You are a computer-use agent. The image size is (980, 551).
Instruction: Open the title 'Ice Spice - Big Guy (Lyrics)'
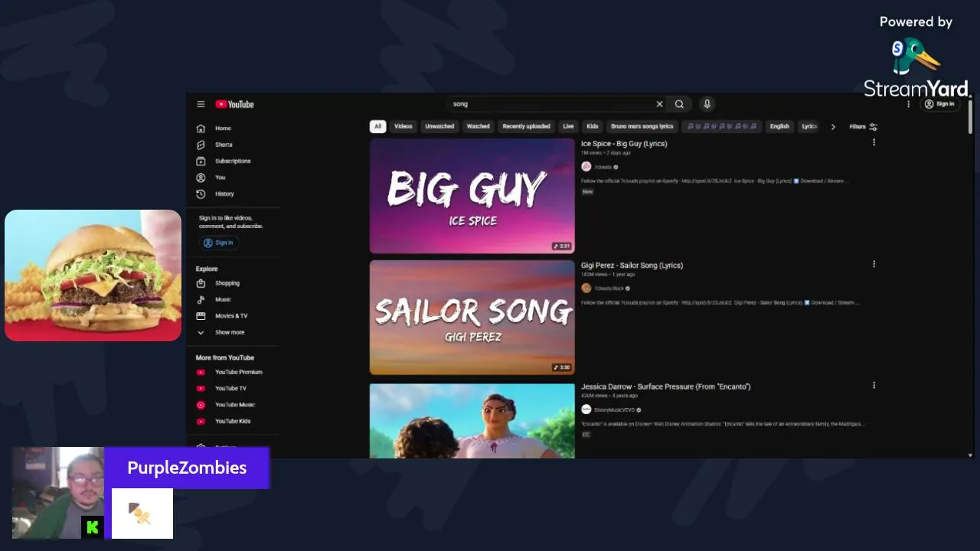[624, 144]
